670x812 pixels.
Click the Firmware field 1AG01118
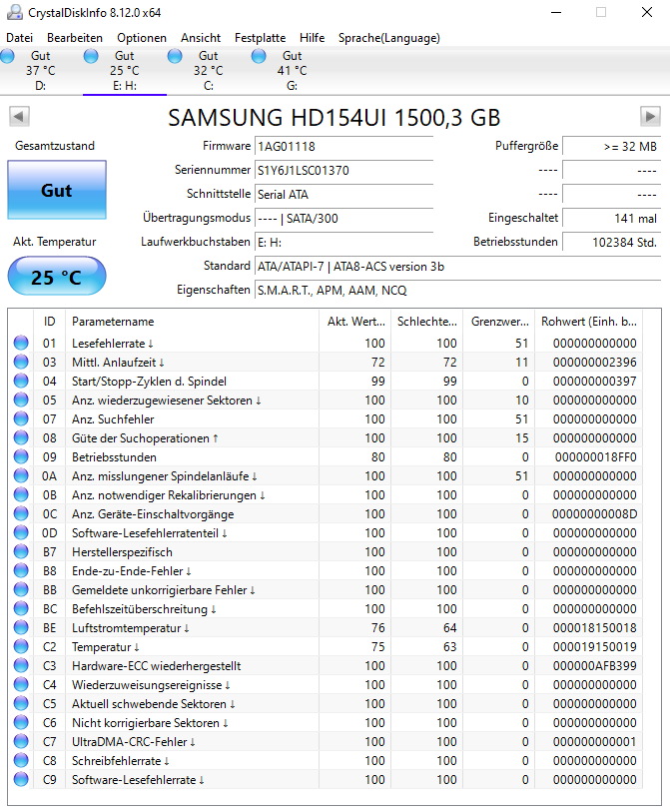343,146
